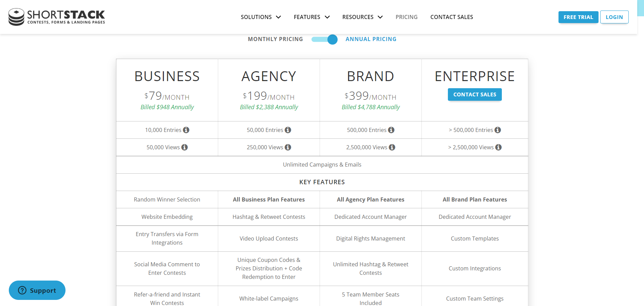Image resolution: width=644 pixels, height=306 pixels.
Task: Click info icon beside 500,000 Entries in Brand
Action: (x=391, y=130)
